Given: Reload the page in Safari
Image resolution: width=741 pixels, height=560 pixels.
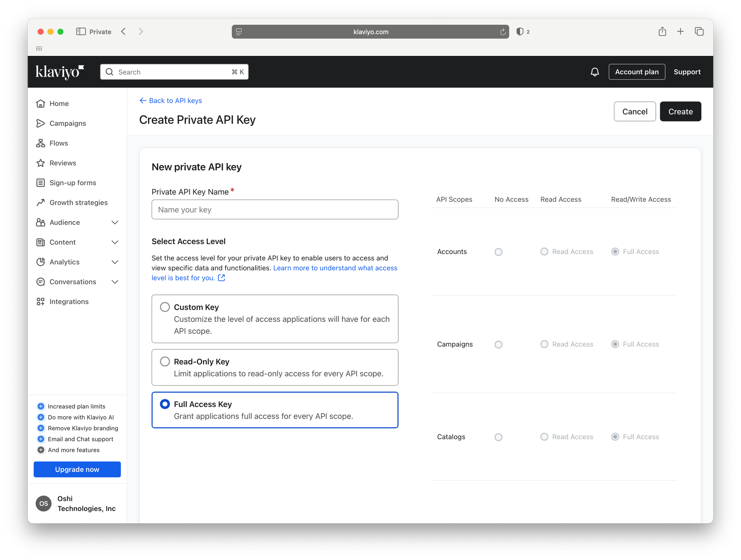Looking at the screenshot, I should click(x=503, y=32).
